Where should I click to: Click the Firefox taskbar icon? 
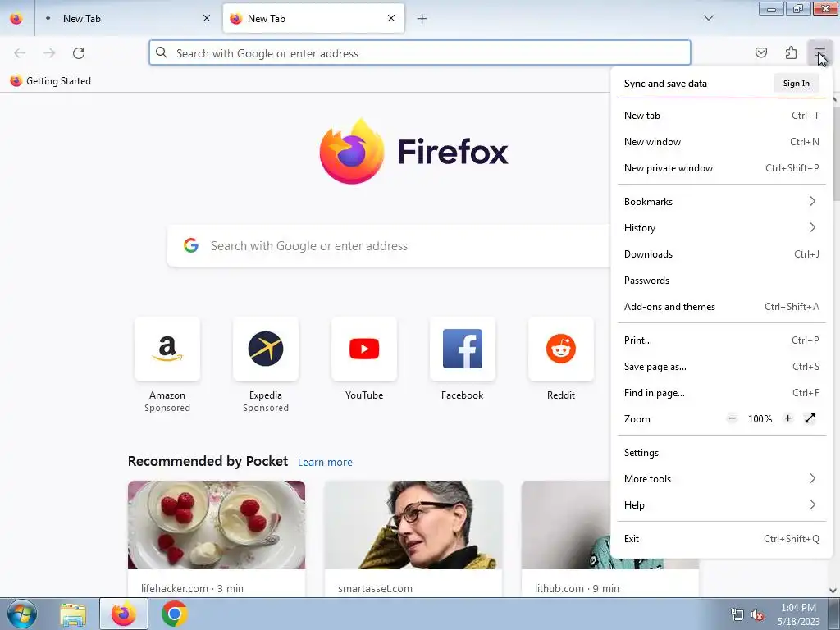point(124,614)
